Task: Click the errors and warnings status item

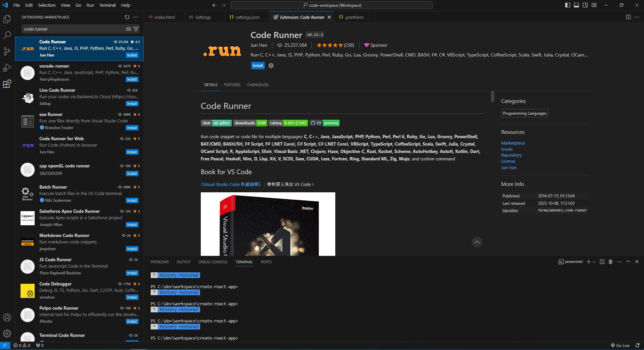Action: click(x=22, y=345)
